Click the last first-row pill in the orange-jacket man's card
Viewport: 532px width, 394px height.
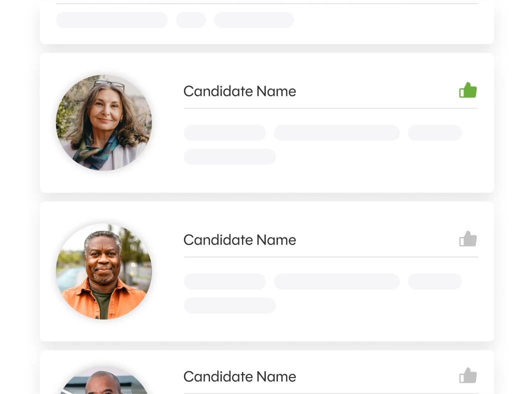(x=434, y=281)
